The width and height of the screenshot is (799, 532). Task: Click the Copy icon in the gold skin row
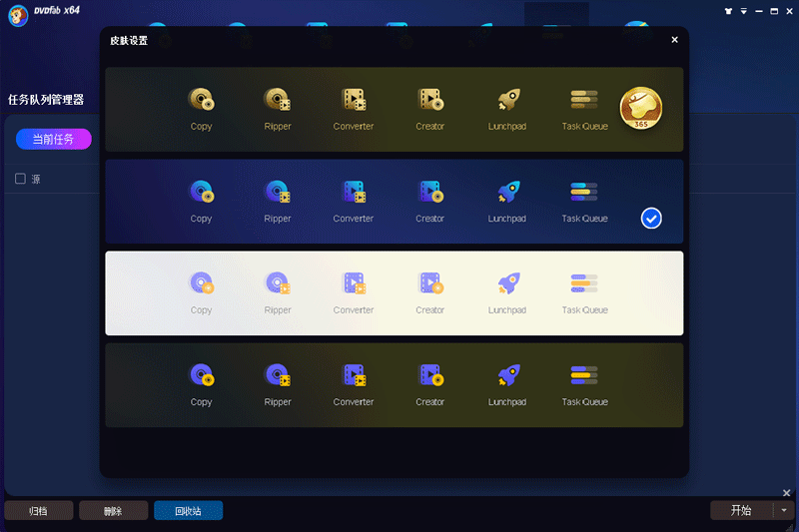(202, 100)
